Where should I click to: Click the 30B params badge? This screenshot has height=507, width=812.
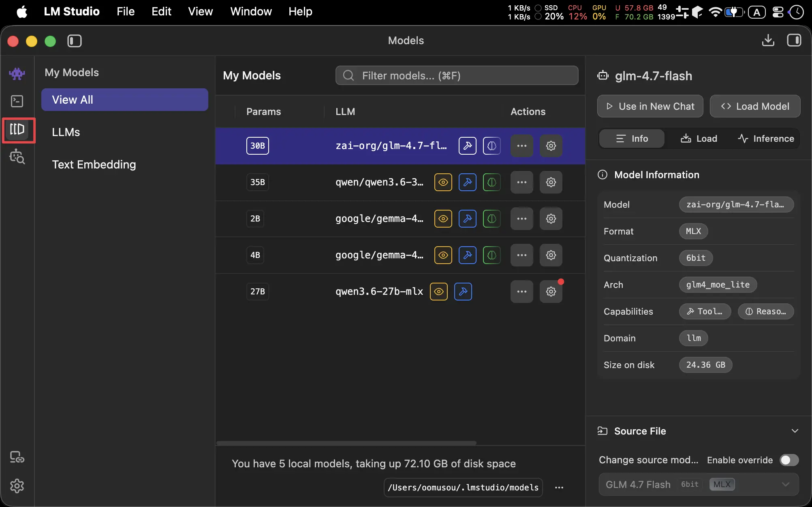point(258,146)
